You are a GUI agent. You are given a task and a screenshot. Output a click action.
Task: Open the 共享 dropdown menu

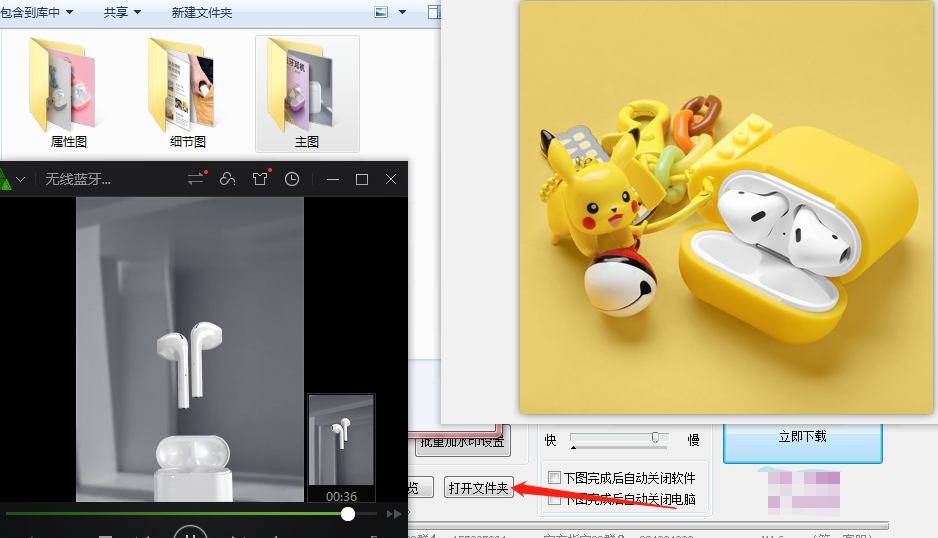pyautogui.click(x=122, y=12)
